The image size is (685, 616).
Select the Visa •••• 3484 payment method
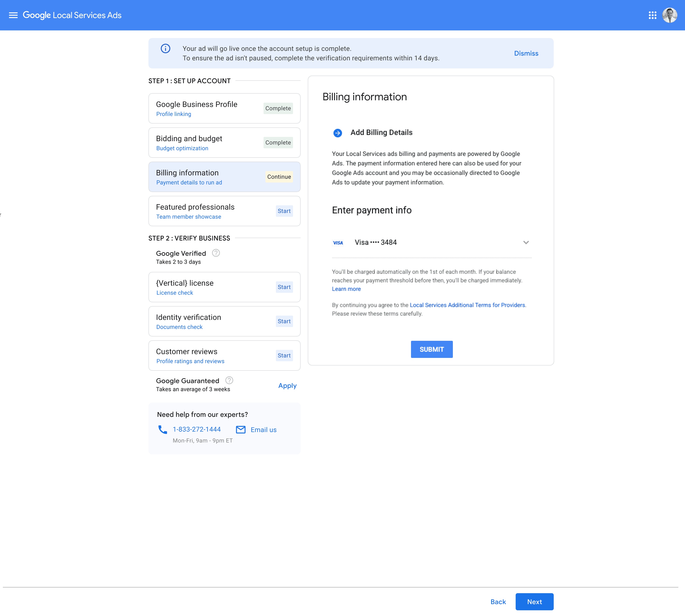coord(432,242)
